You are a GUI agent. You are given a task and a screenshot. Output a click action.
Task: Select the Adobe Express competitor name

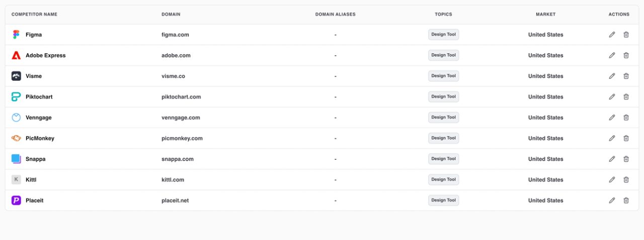(x=46, y=55)
